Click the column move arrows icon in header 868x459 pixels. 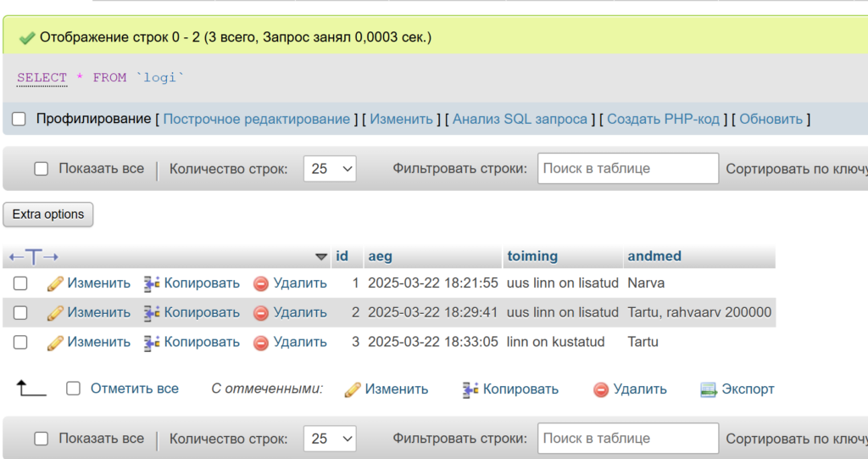pyautogui.click(x=33, y=256)
